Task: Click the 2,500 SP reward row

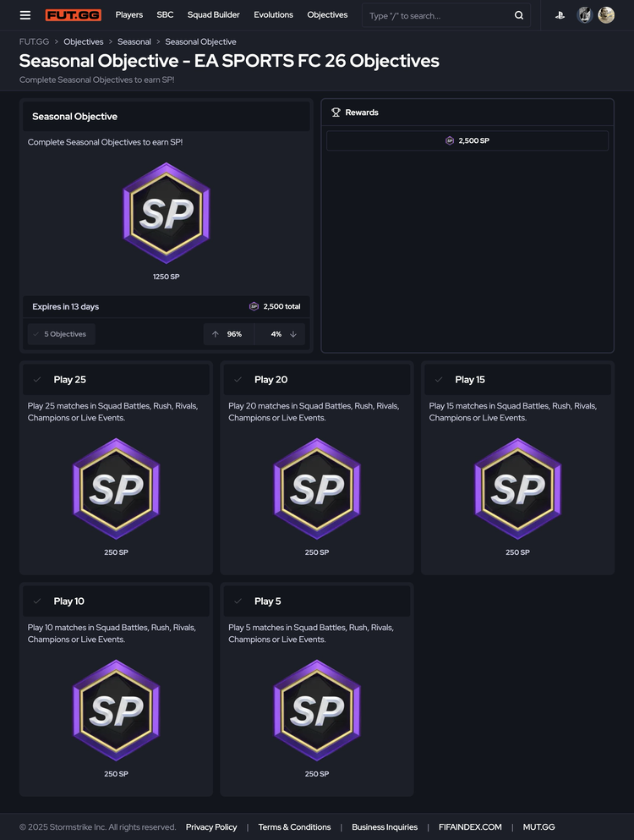Action: tap(467, 140)
